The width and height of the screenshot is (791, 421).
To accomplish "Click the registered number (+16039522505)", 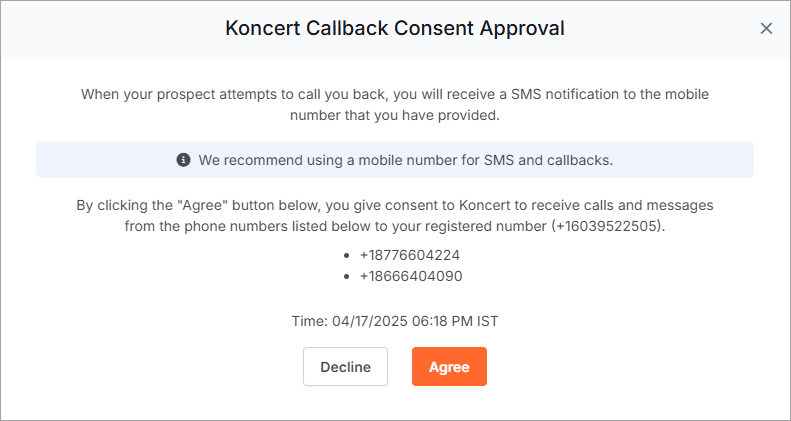I will tap(606, 227).
